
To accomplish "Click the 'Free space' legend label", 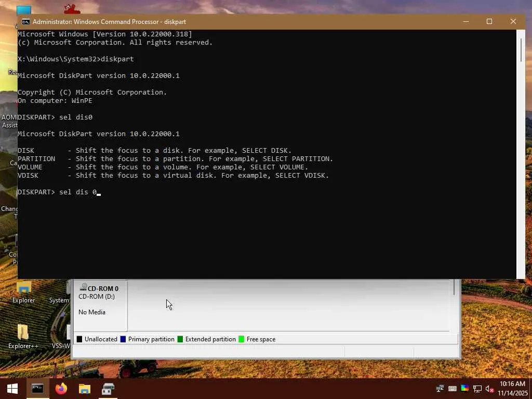I will 261,339.
